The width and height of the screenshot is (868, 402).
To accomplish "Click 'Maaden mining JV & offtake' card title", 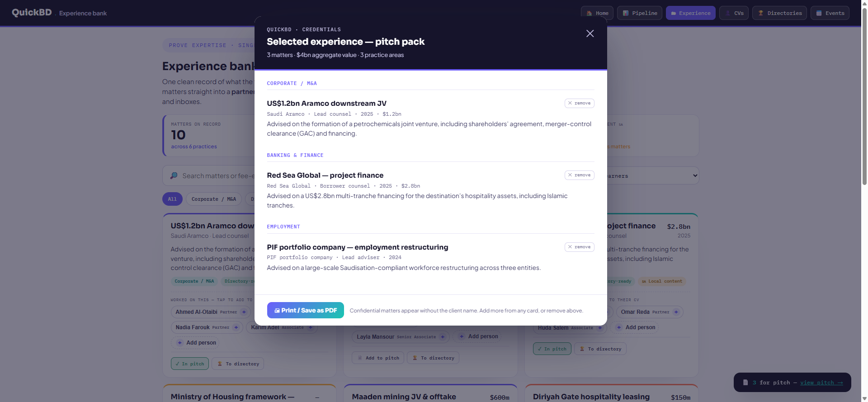I will tap(404, 397).
